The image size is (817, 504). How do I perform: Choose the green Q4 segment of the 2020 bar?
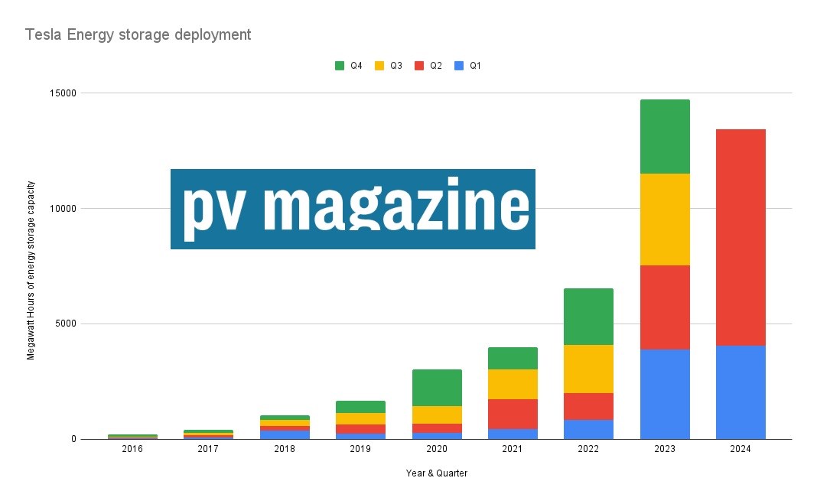click(x=437, y=388)
